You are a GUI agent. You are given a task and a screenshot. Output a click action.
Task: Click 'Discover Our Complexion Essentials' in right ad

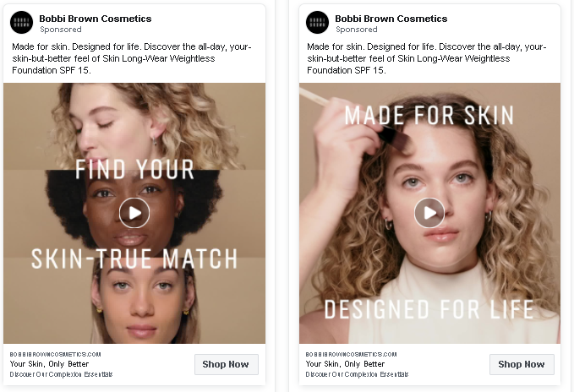click(357, 374)
